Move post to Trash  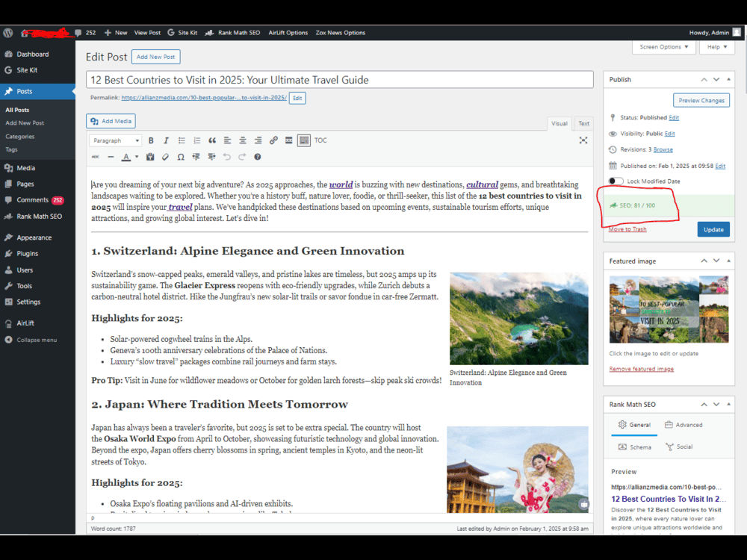point(627,229)
